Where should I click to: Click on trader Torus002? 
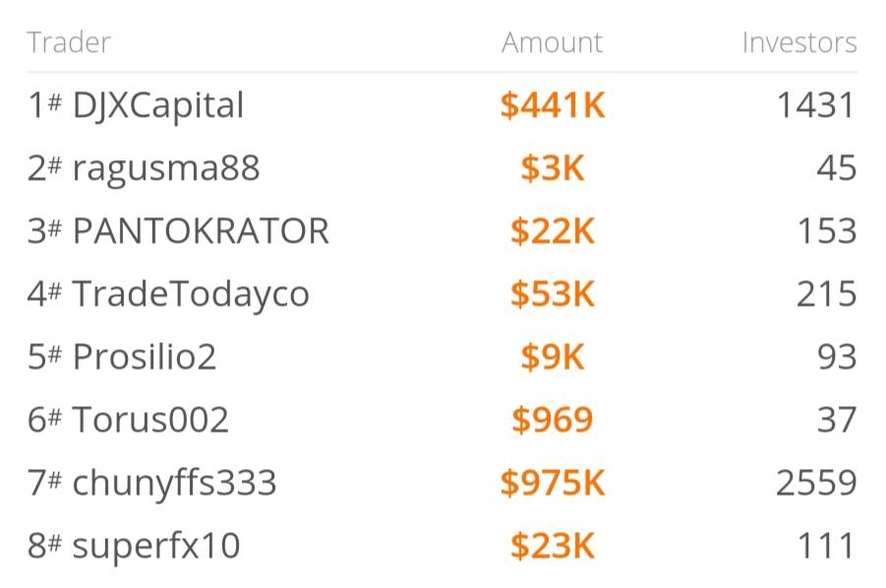click(150, 420)
